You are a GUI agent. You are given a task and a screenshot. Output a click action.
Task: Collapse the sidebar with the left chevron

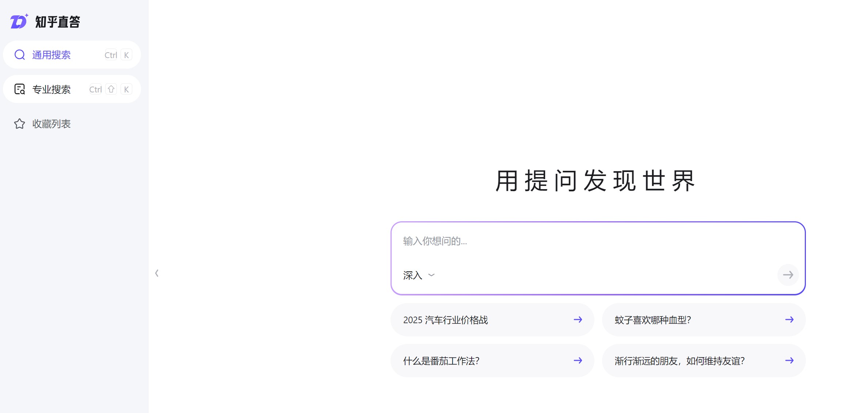pyautogui.click(x=157, y=273)
